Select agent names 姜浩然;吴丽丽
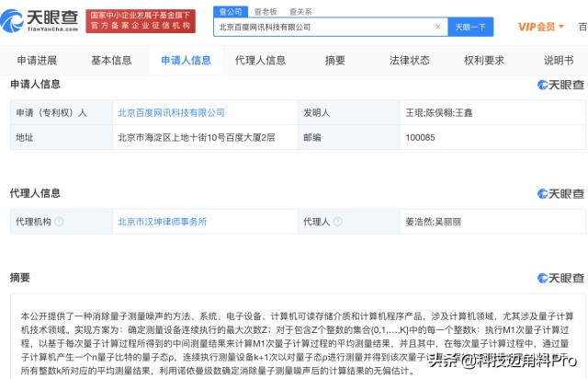The height and width of the screenshot is (379, 588). point(433,222)
